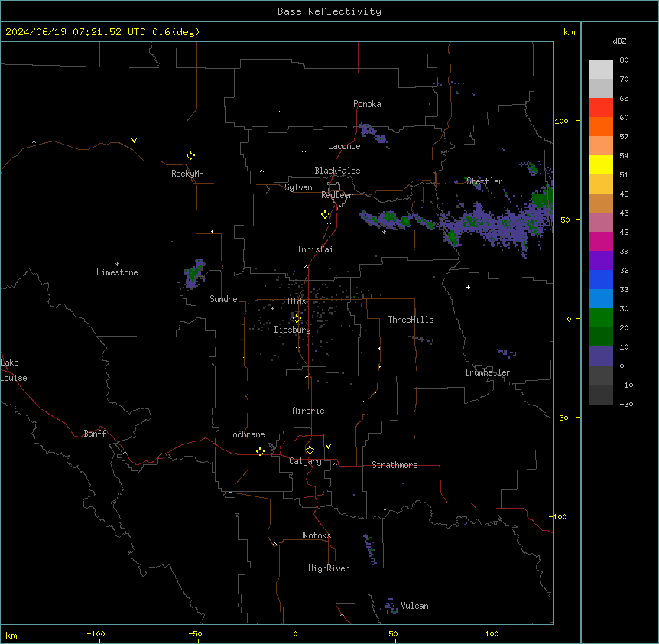Click the Strathmore label
Image resolution: width=659 pixels, height=644 pixels.
pos(394,465)
